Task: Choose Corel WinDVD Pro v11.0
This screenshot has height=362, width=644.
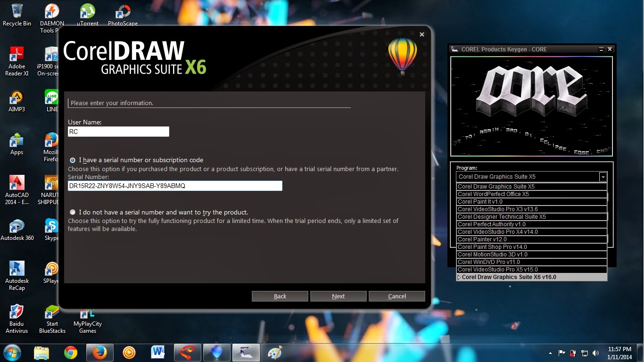Action: tap(532, 262)
